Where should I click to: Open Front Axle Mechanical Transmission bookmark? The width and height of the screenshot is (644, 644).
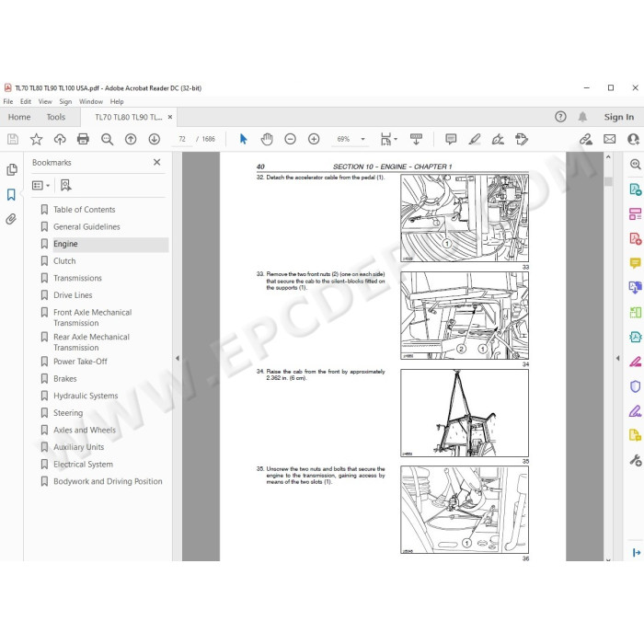[92, 317]
